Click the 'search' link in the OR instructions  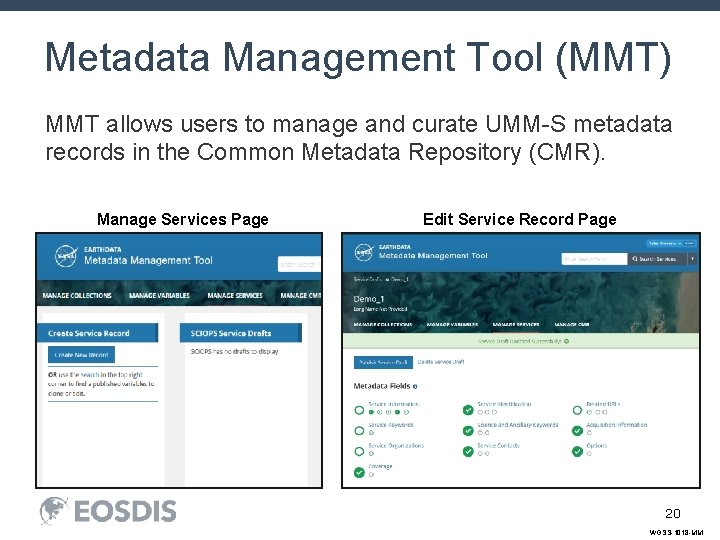click(90, 375)
